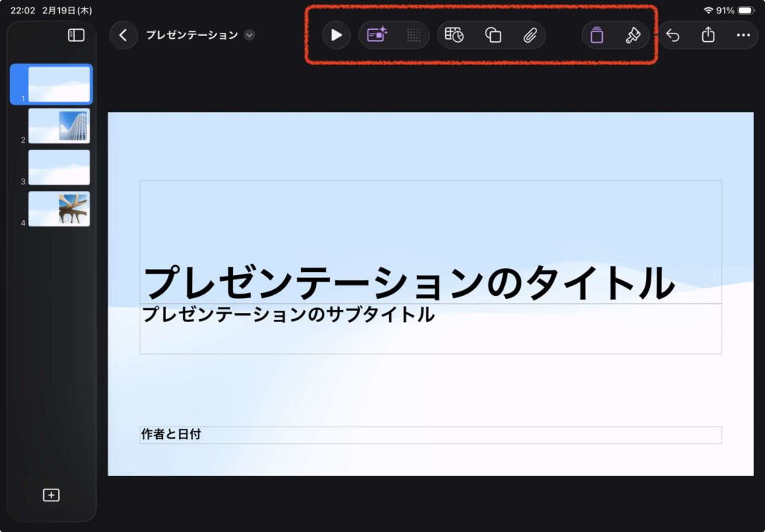
Task: Undo the last action with the curved arrow
Action: coord(672,35)
